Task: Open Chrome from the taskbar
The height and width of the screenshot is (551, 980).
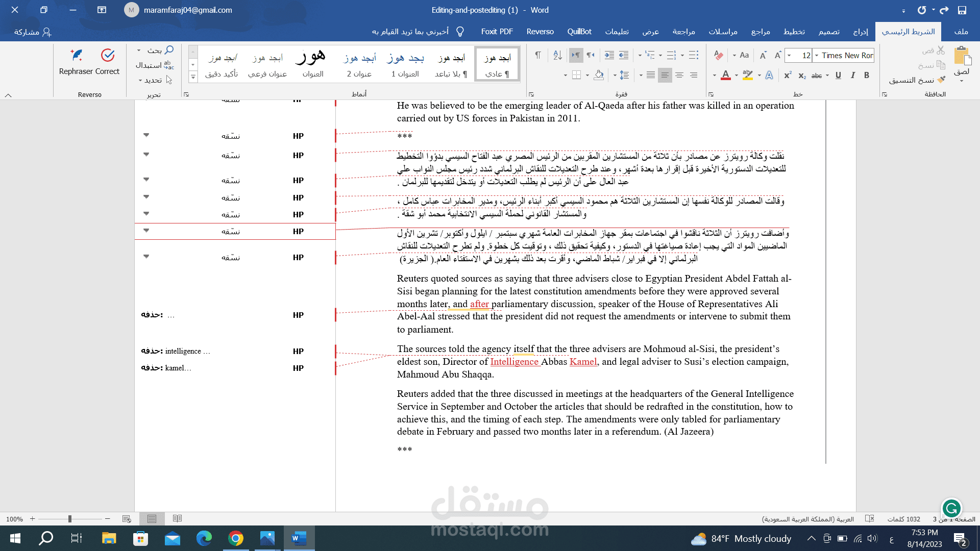Action: 235,538
